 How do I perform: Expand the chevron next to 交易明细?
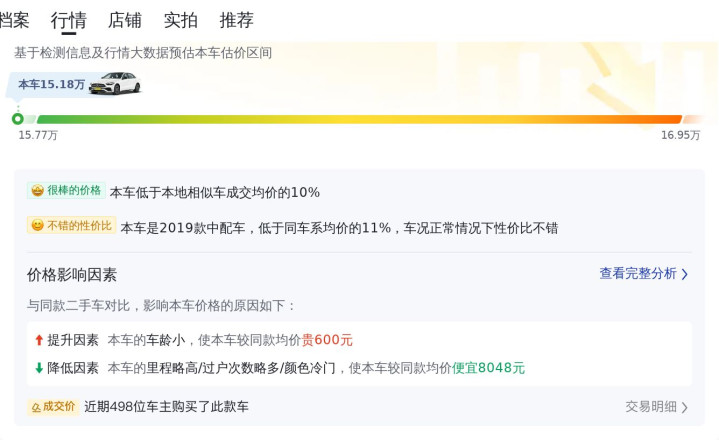point(685,407)
